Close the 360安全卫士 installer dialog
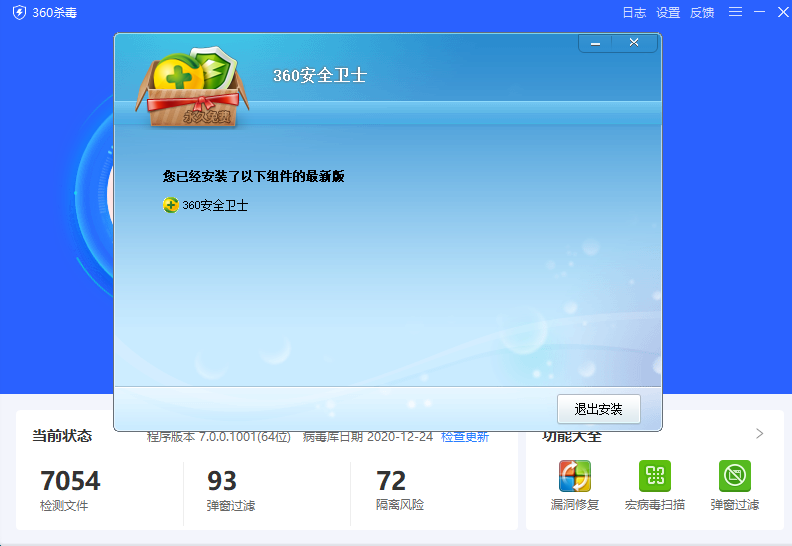The height and width of the screenshot is (546, 792). tap(634, 43)
